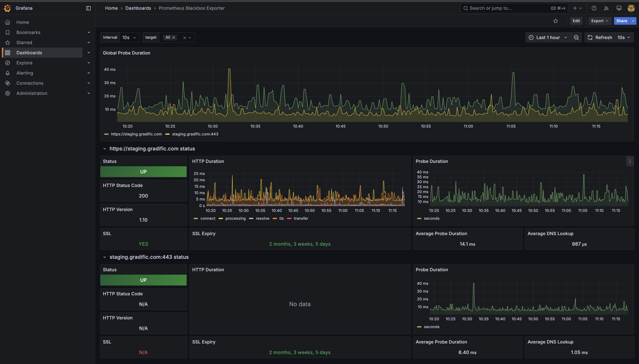Click Average Probe Duration 6.40 ms value
Viewport: 639px width, 364px height.
467,353
